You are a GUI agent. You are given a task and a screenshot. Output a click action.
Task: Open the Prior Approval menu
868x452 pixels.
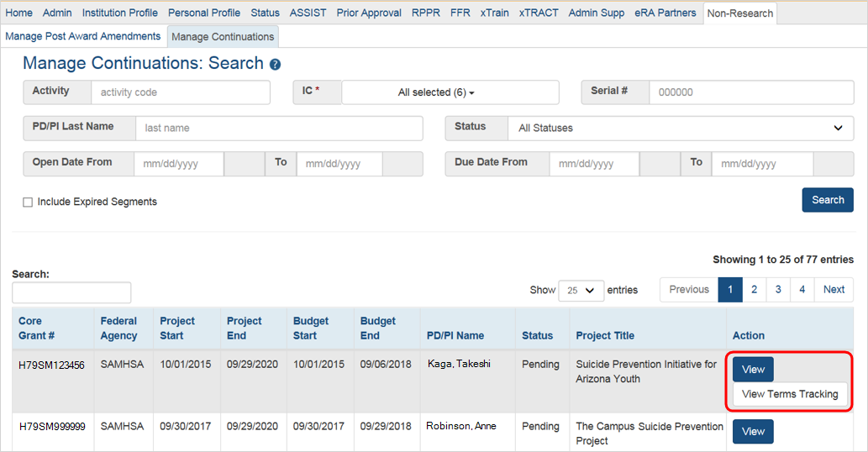[369, 13]
